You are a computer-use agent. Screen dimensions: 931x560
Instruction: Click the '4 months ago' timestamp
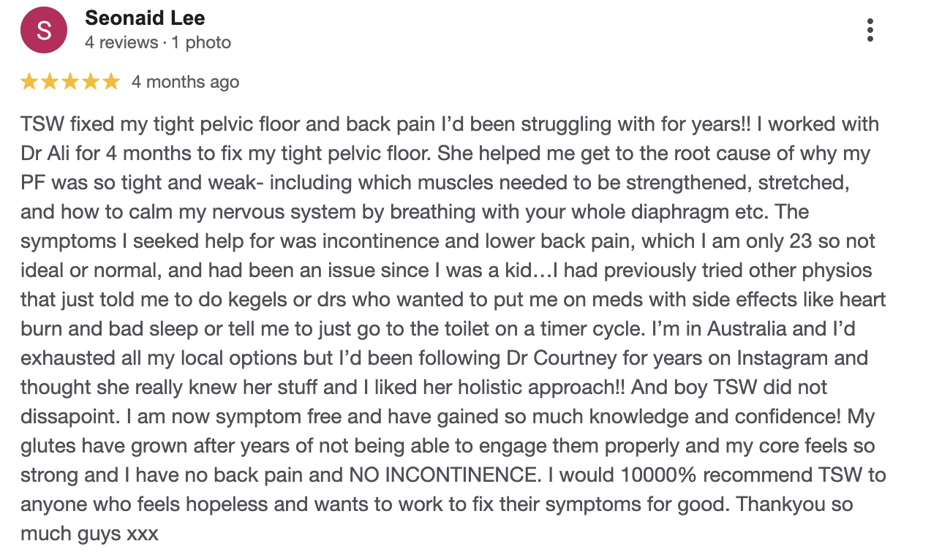[x=185, y=82]
